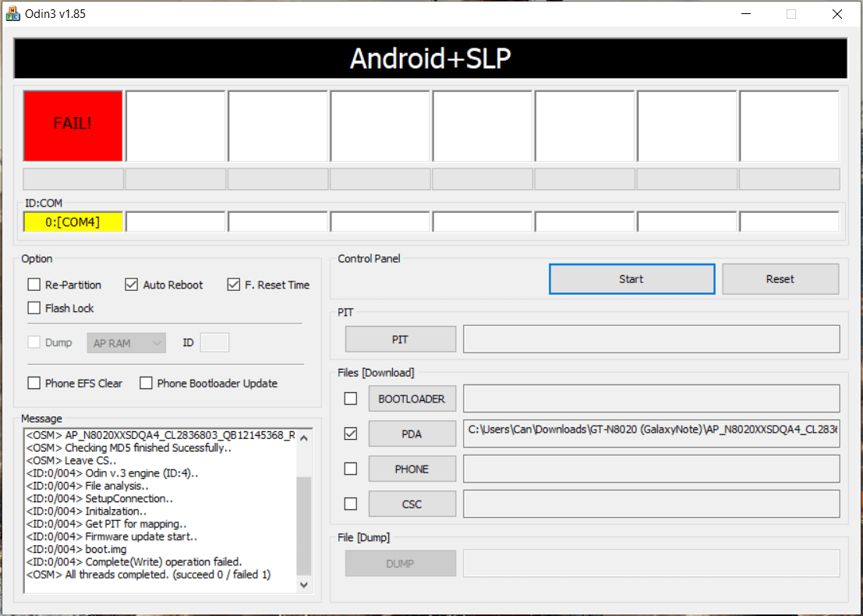Open the AP RAM dump dropdown
This screenshot has height=616, width=863.
click(x=126, y=343)
